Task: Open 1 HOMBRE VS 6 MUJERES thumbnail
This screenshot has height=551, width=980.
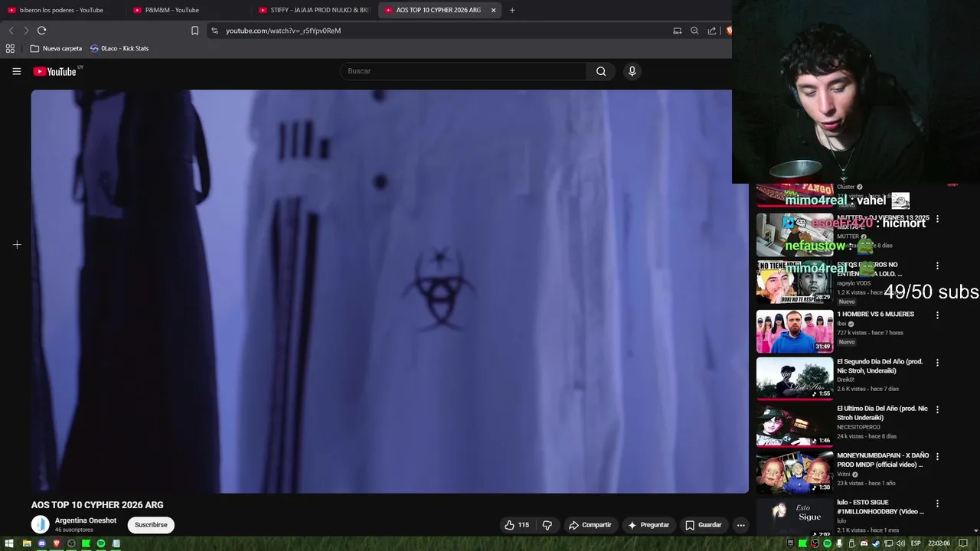Action: pos(795,331)
